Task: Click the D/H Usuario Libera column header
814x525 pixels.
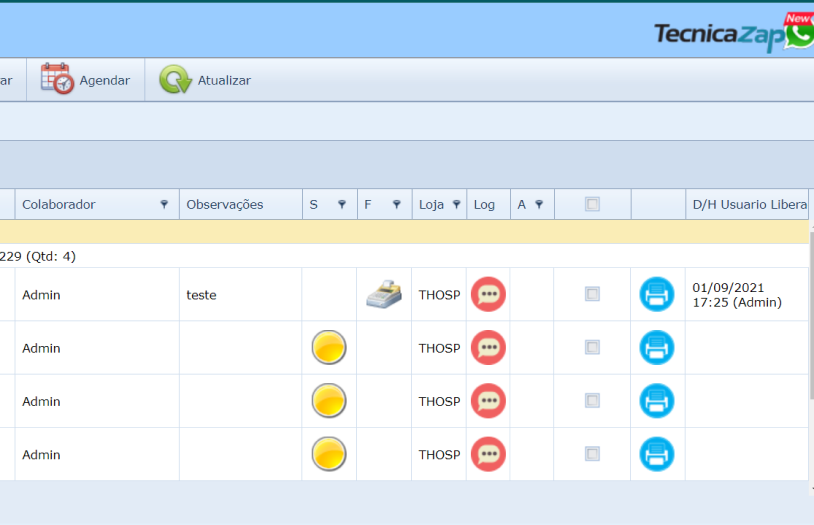Action: [748, 204]
